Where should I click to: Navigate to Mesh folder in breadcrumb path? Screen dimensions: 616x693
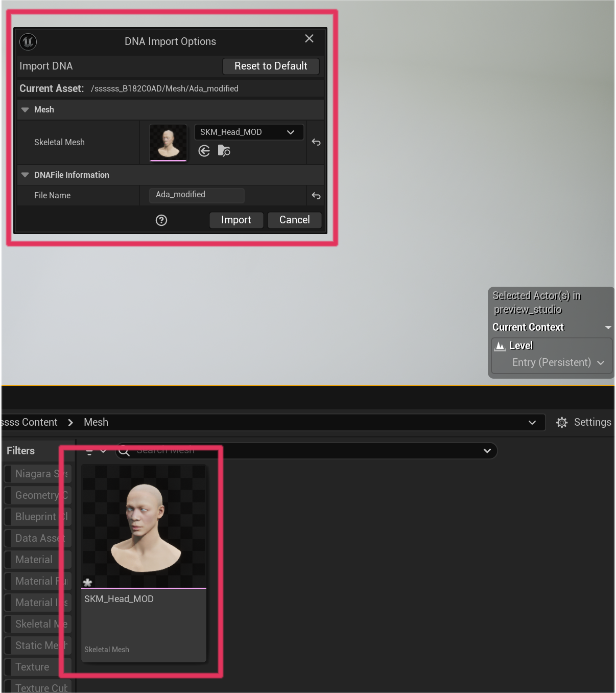pos(96,423)
